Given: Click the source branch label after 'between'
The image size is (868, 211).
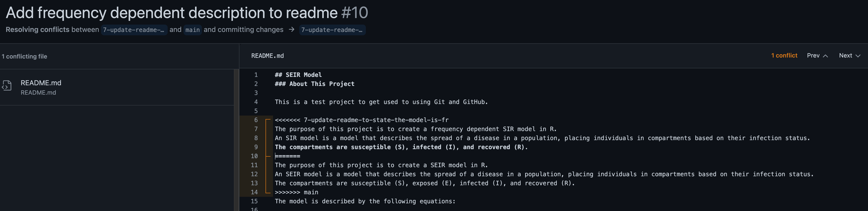Looking at the screenshot, I should coord(134,30).
